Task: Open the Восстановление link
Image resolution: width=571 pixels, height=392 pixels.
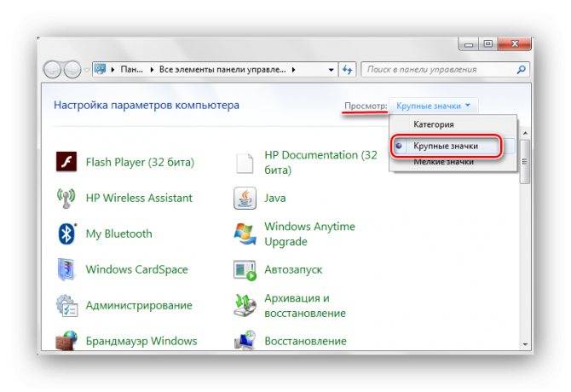Action: coord(306,341)
